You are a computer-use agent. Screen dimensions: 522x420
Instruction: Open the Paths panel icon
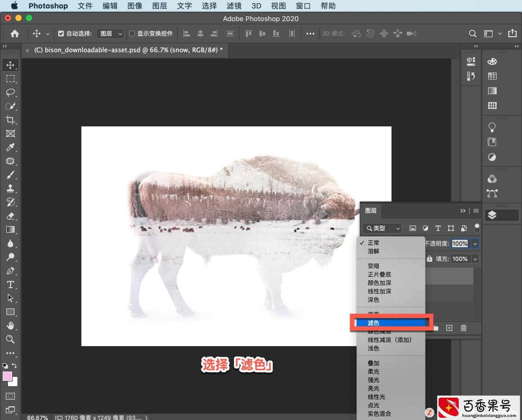tap(492, 194)
